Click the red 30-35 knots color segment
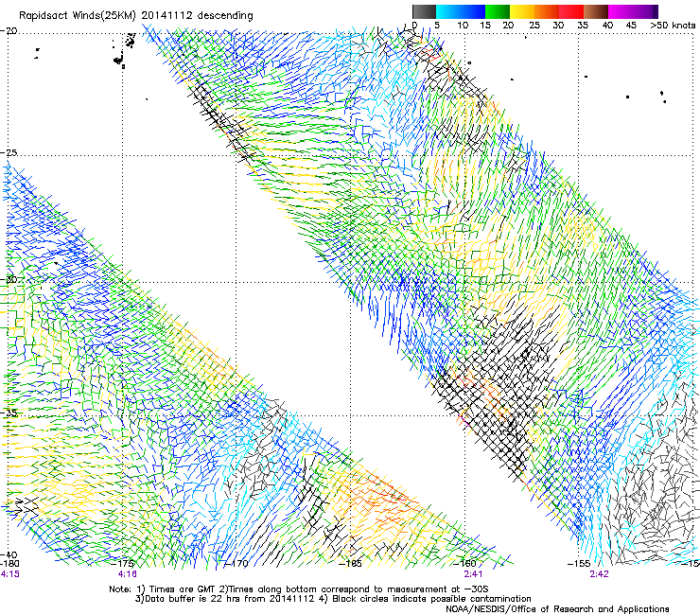The image size is (700, 615). [x=571, y=11]
